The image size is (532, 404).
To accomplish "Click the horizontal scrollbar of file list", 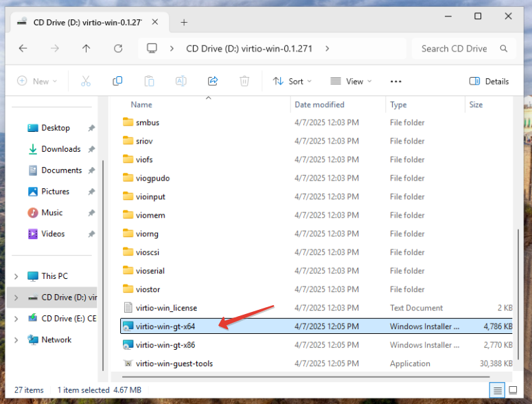I will click(306, 377).
